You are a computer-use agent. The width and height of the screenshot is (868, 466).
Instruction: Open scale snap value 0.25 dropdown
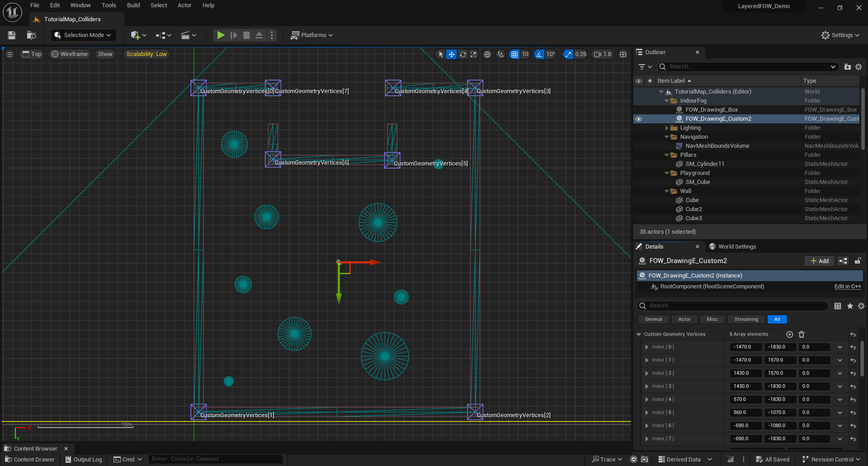point(581,54)
